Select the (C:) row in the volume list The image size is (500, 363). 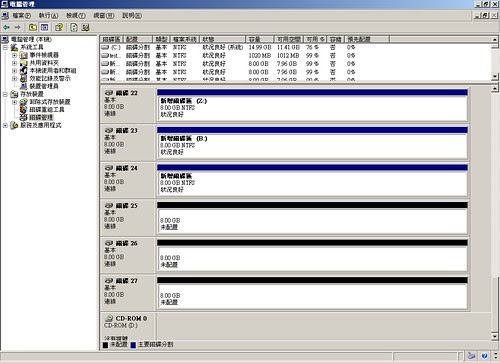point(295,47)
